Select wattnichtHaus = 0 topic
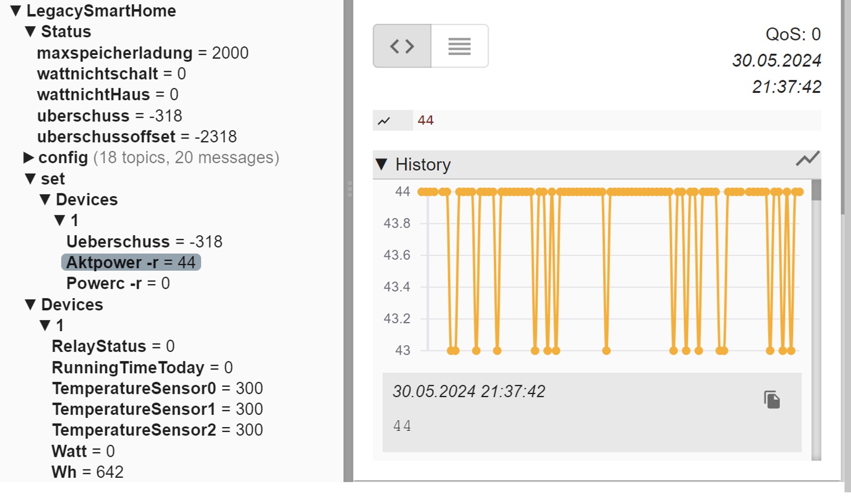Screen dimensions: 851x504 click(x=108, y=95)
